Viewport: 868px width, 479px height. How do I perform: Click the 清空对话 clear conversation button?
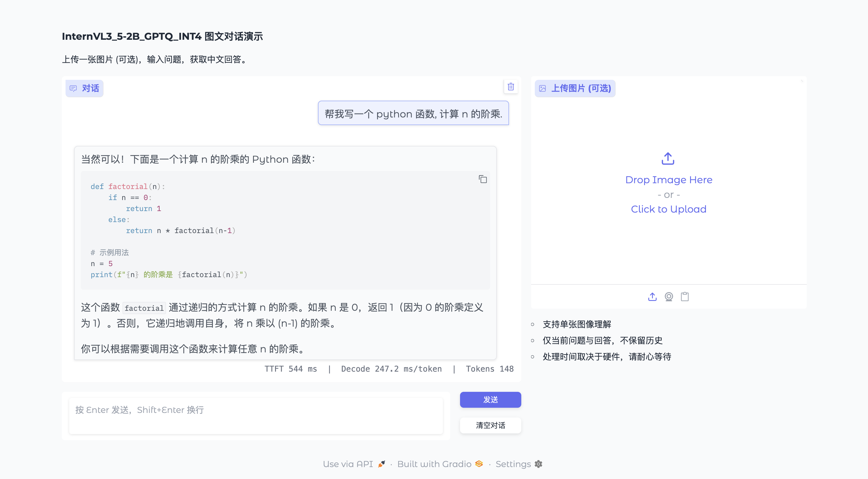pos(490,425)
